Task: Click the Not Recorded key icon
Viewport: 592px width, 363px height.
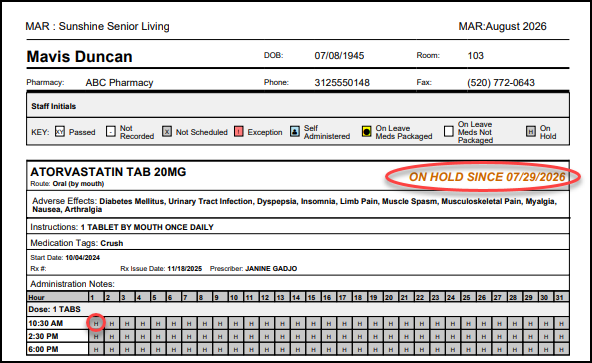Action: pyautogui.click(x=111, y=131)
